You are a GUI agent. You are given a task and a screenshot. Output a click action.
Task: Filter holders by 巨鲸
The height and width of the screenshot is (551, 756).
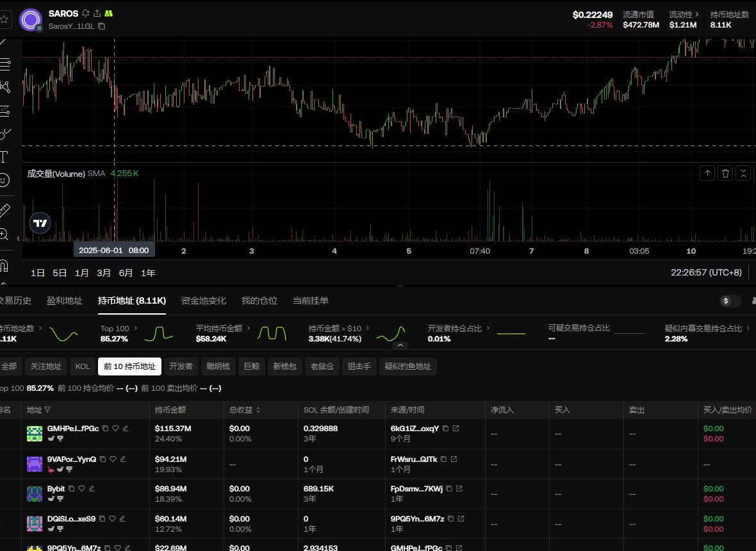pos(252,366)
